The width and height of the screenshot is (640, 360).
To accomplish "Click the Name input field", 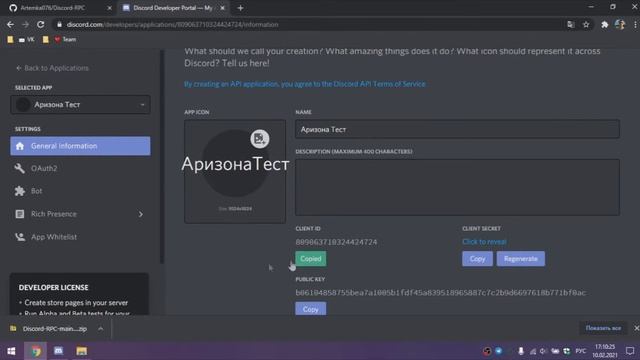I will pyautogui.click(x=457, y=129).
